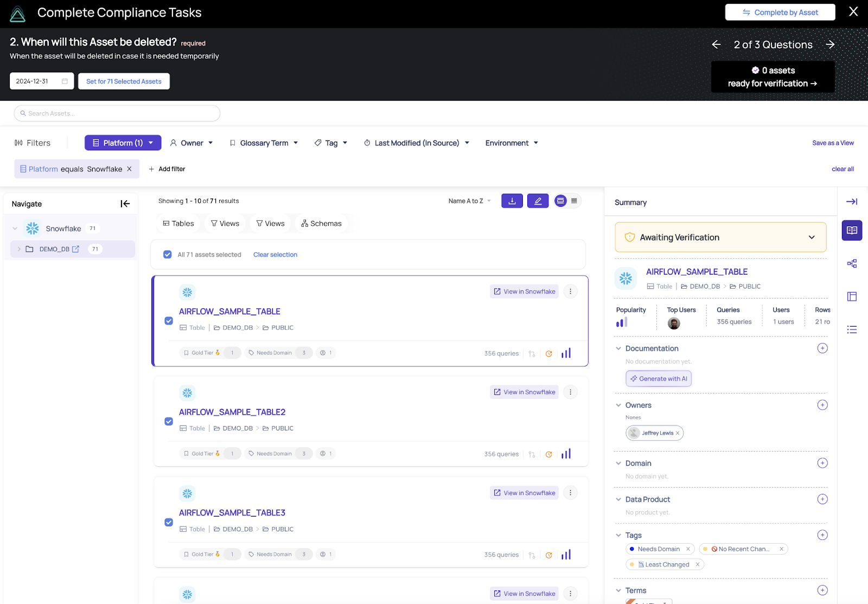The image size is (868, 604).
Task: Remove the Needs Domain tag in Summary
Action: click(x=688, y=549)
